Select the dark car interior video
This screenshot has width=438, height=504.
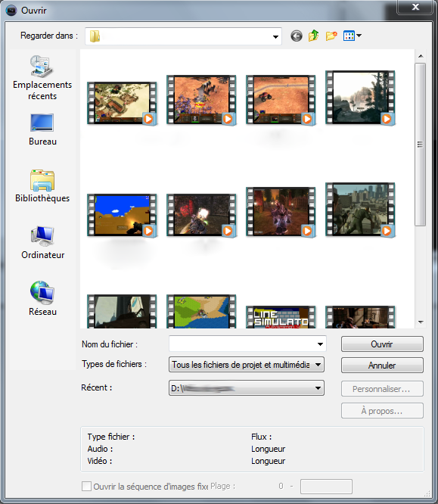(122, 311)
